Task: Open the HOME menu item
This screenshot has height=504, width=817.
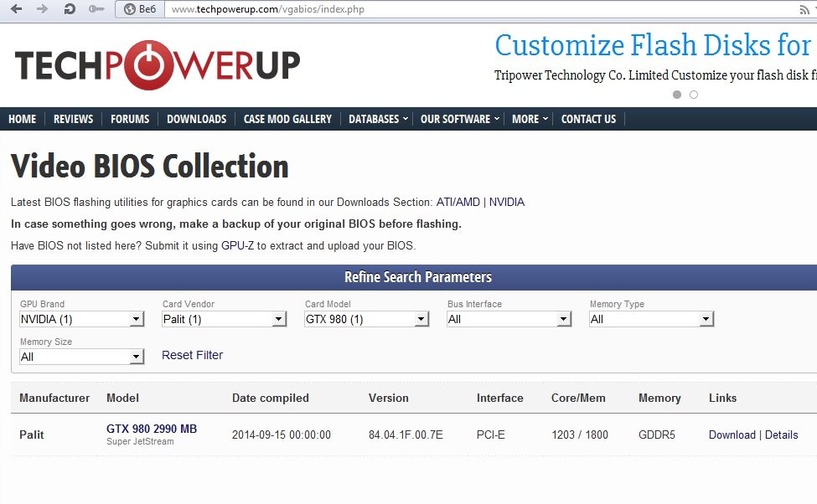Action: coord(23,119)
